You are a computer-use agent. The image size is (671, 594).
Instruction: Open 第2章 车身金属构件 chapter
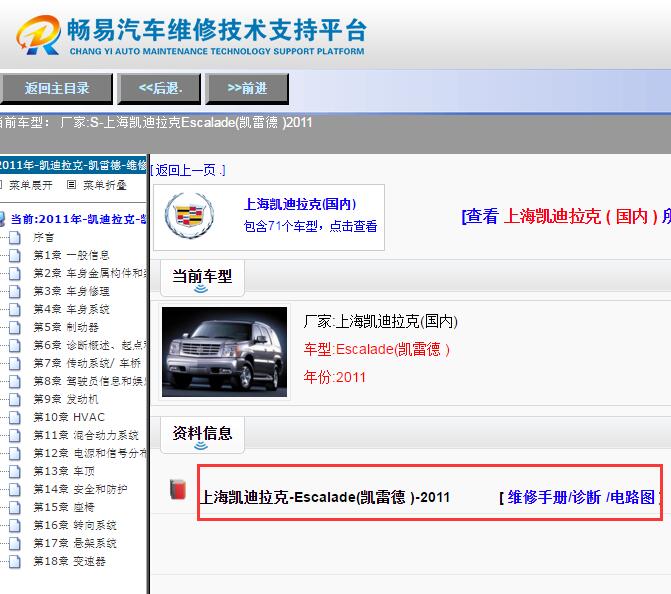(90, 273)
